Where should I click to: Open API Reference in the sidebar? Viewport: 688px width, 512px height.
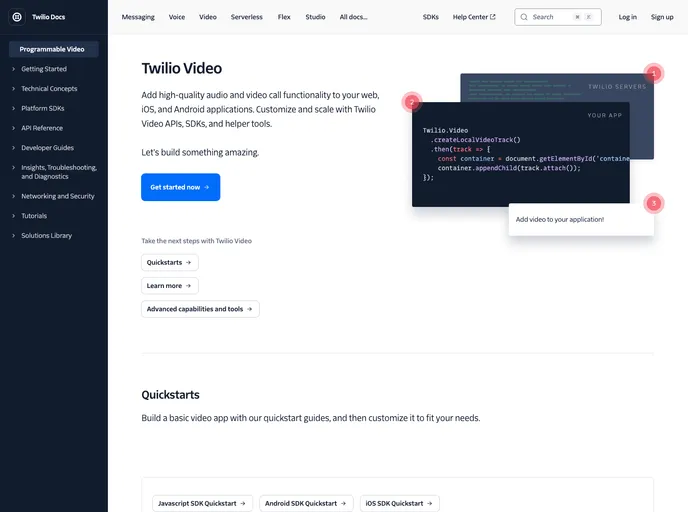tap(42, 128)
